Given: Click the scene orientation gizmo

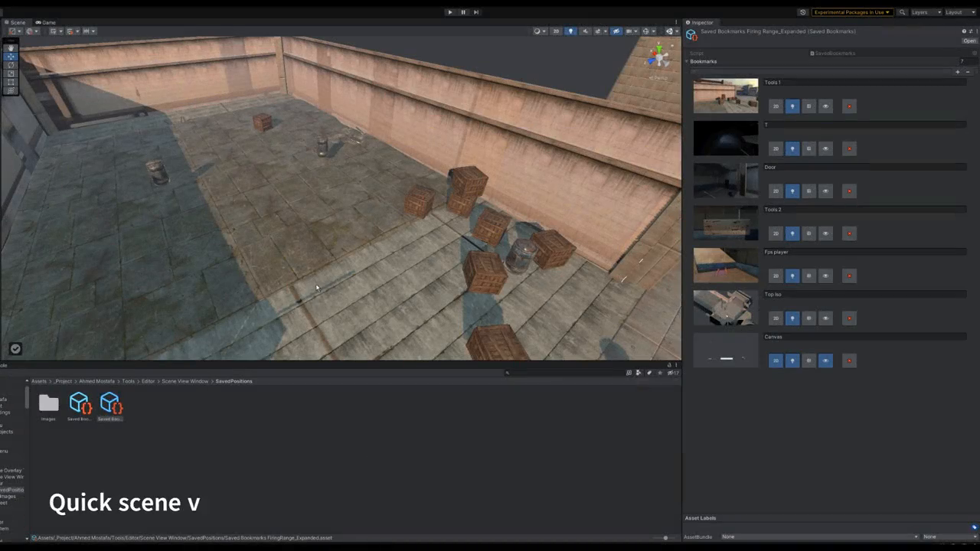Looking at the screenshot, I should (x=658, y=57).
